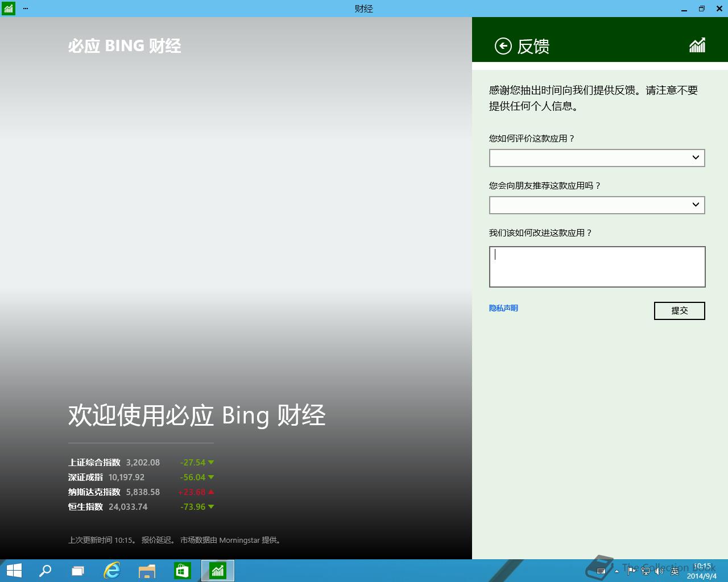Open the clock showing 2014/9/4
Viewport: 728px width, 582px height.
click(702, 571)
